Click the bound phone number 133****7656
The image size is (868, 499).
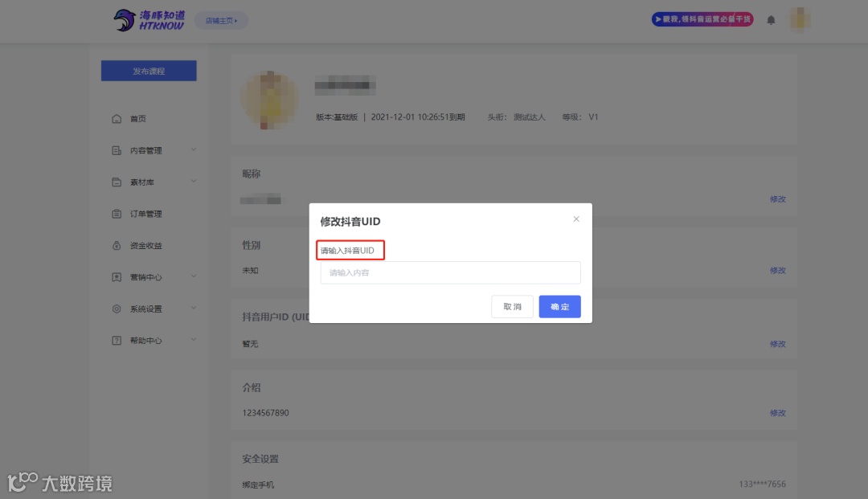click(x=762, y=484)
